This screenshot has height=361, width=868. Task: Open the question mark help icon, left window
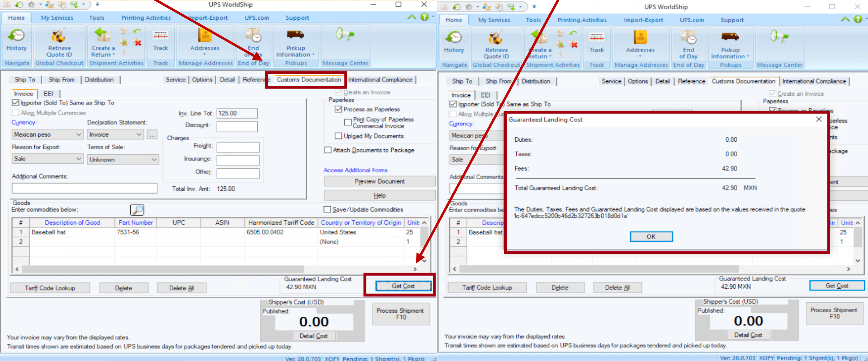click(x=424, y=17)
